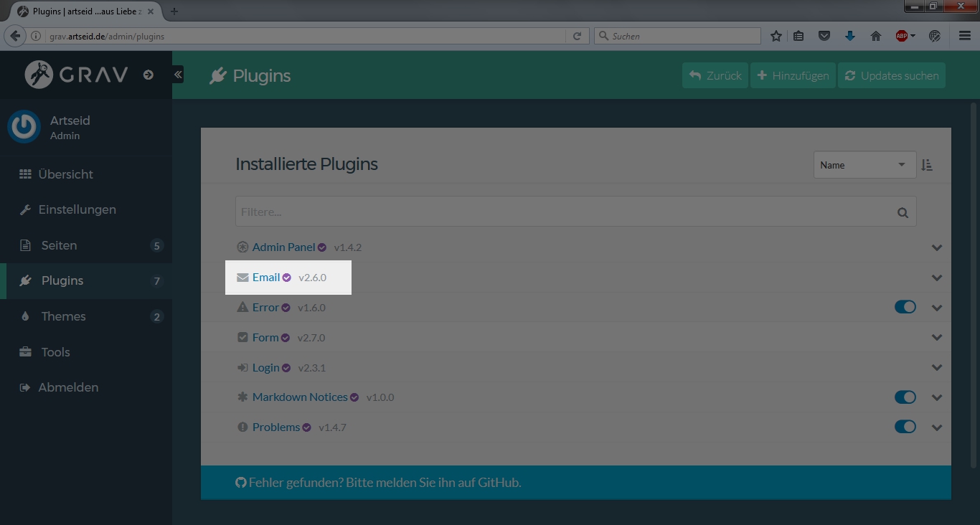Image resolution: width=980 pixels, height=525 pixels.
Task: Disable the Markdown Notices plugin toggle
Action: (905, 397)
